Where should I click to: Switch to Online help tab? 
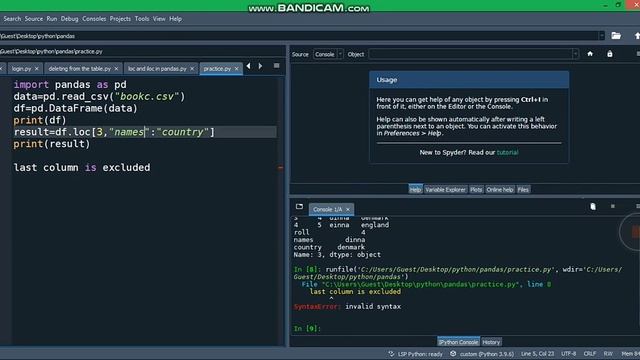tap(500, 189)
